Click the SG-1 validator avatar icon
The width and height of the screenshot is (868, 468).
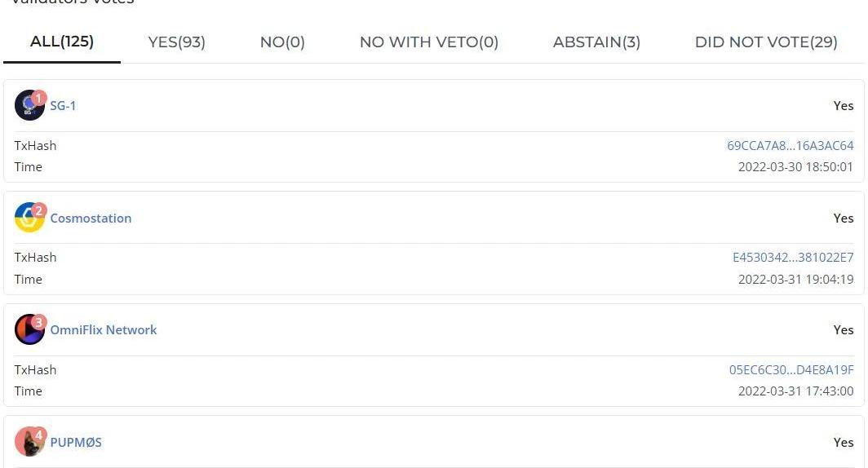click(x=29, y=106)
